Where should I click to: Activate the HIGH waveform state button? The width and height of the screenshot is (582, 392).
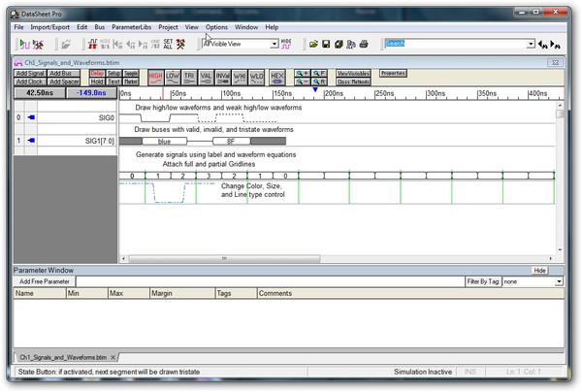coord(155,76)
